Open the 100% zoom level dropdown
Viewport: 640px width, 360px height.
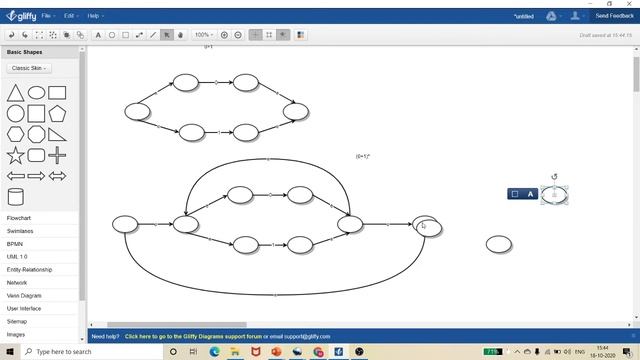click(x=204, y=35)
